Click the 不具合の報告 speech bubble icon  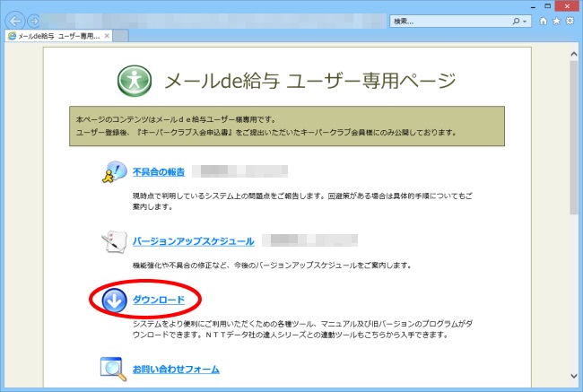point(114,172)
